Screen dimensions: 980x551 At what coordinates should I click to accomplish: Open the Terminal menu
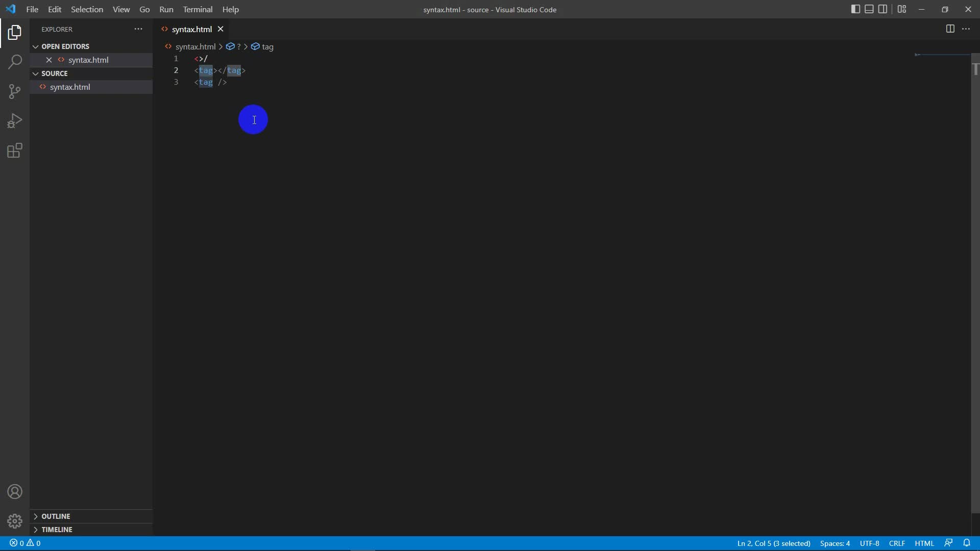click(198, 9)
